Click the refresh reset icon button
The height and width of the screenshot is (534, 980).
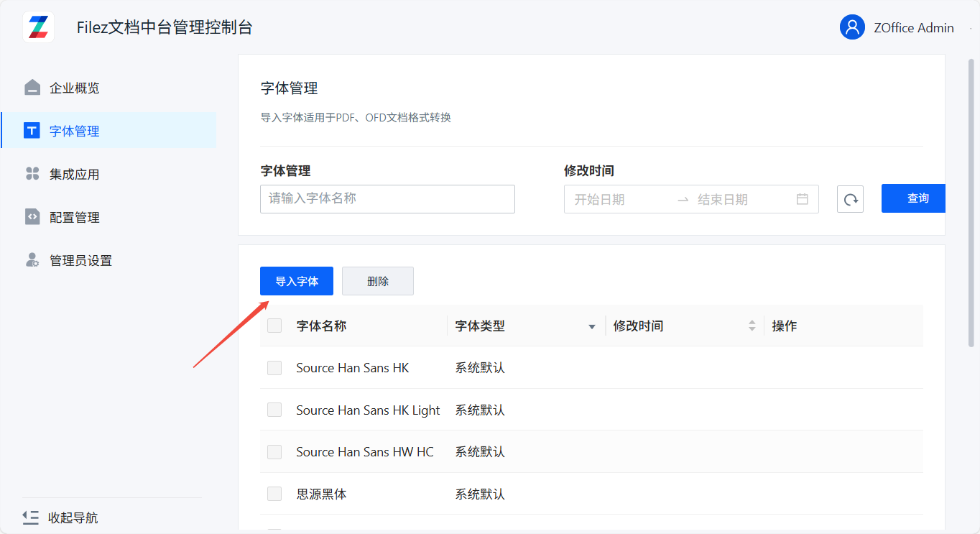(850, 199)
